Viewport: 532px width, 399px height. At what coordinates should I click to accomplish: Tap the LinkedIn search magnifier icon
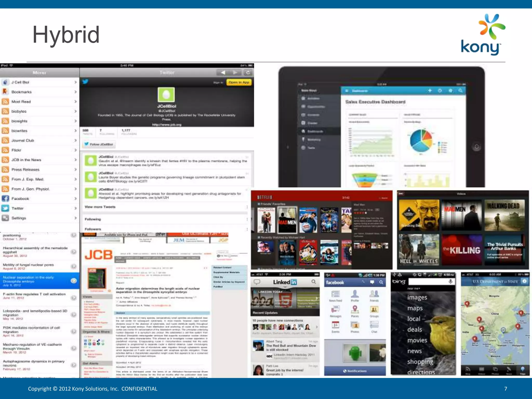click(x=314, y=282)
